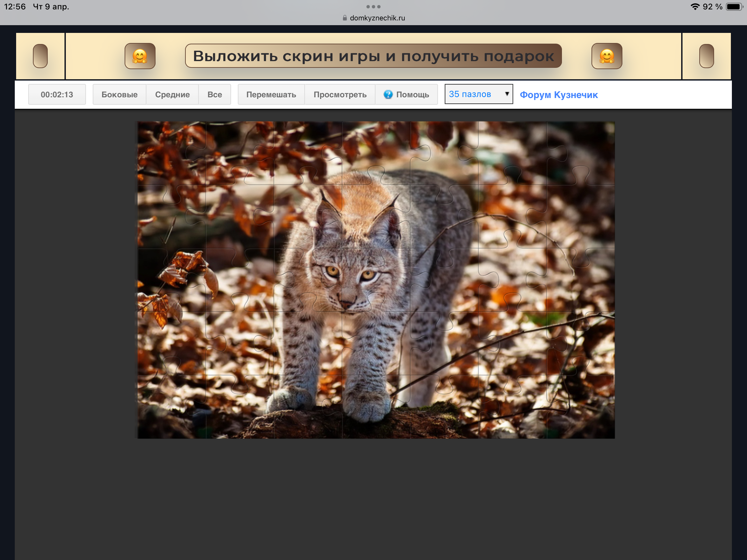Show Все puzzle pieces

click(x=214, y=95)
